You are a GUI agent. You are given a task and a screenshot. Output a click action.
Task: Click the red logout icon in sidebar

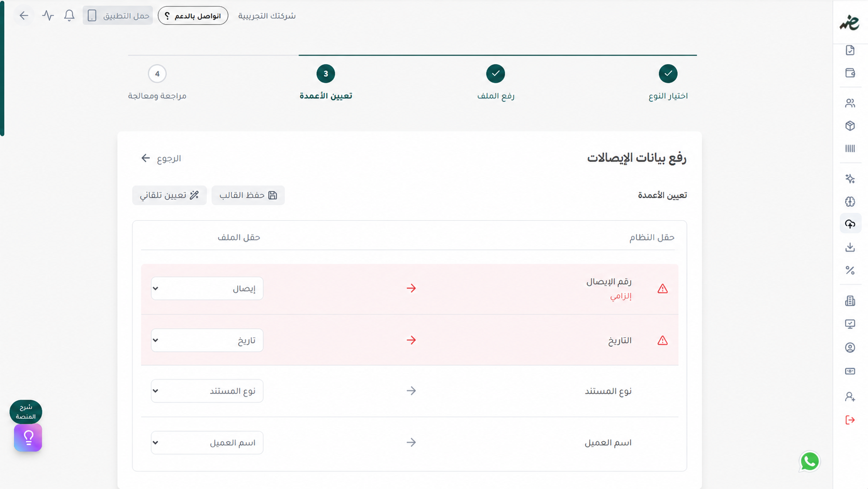[x=850, y=420]
